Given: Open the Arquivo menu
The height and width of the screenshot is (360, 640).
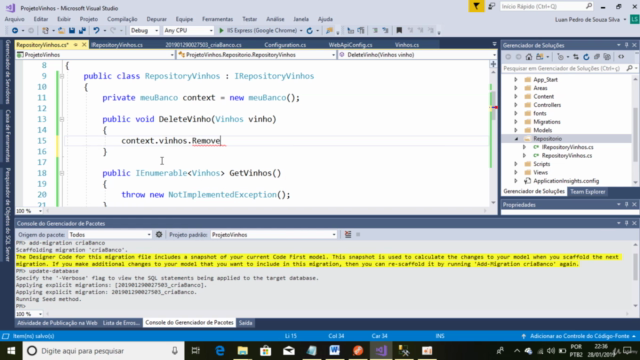Looking at the screenshot, I should [x=14, y=19].
